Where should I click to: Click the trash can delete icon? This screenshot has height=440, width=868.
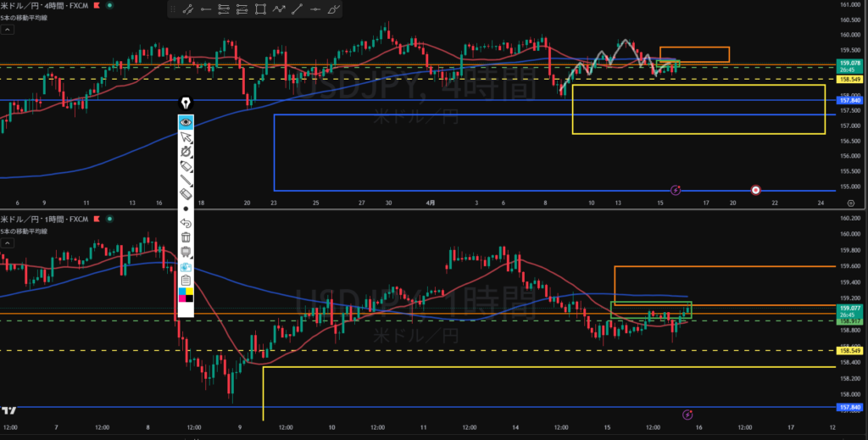coord(186,237)
